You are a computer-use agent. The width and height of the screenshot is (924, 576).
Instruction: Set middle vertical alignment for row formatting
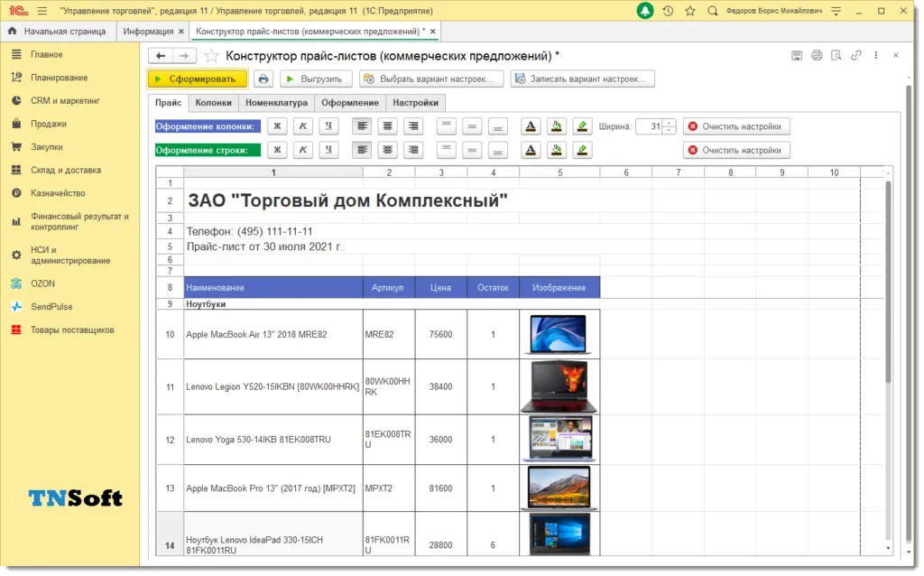click(472, 150)
